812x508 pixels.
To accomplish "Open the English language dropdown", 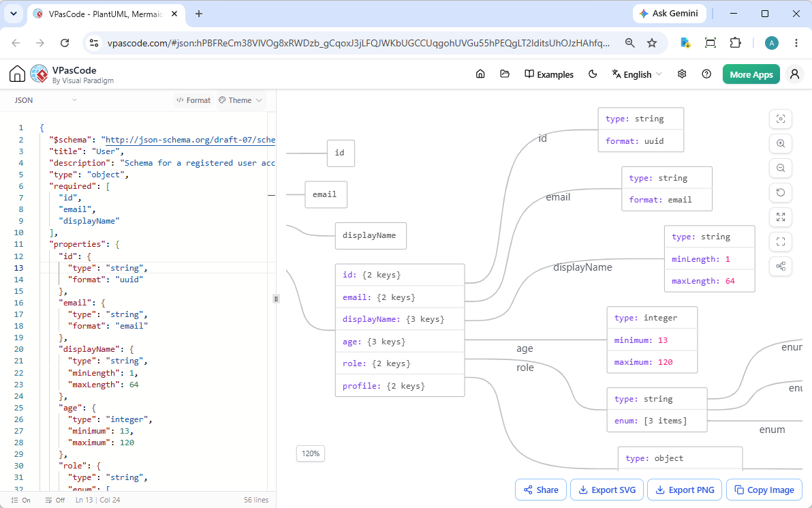I will point(637,74).
